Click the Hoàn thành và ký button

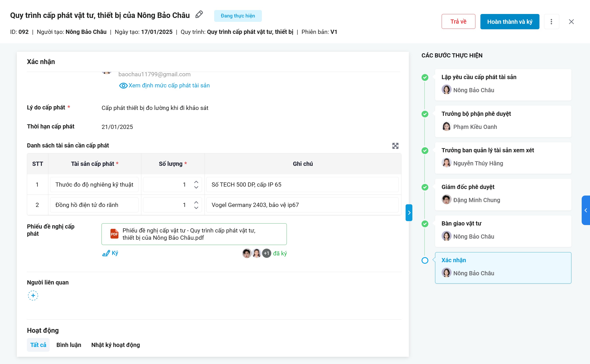[509, 22]
